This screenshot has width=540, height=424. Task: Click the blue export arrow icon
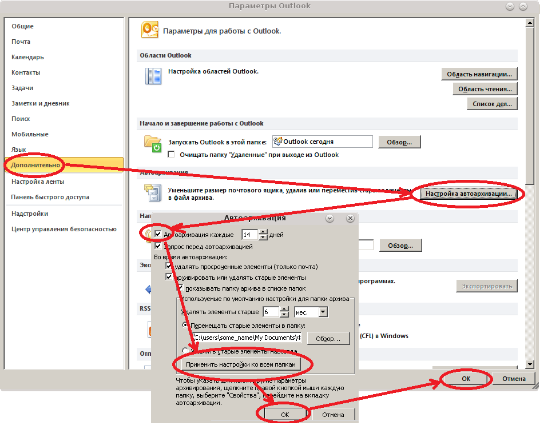tap(148, 289)
